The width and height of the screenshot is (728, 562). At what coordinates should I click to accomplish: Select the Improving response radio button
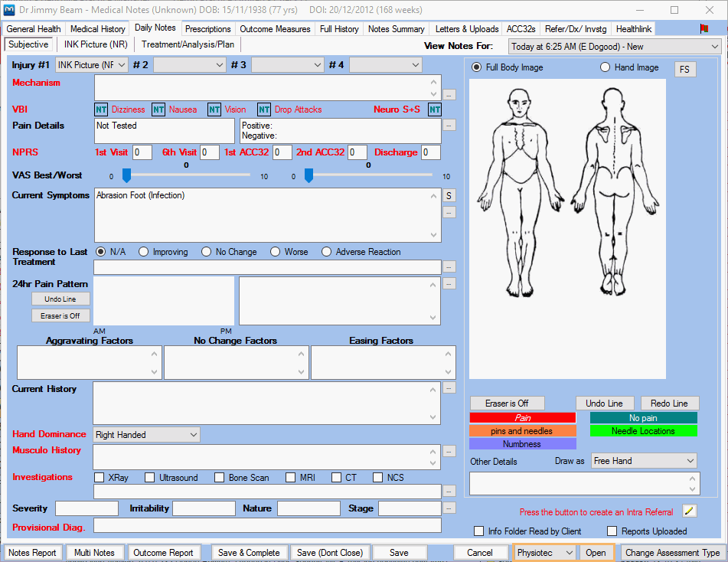click(x=143, y=251)
